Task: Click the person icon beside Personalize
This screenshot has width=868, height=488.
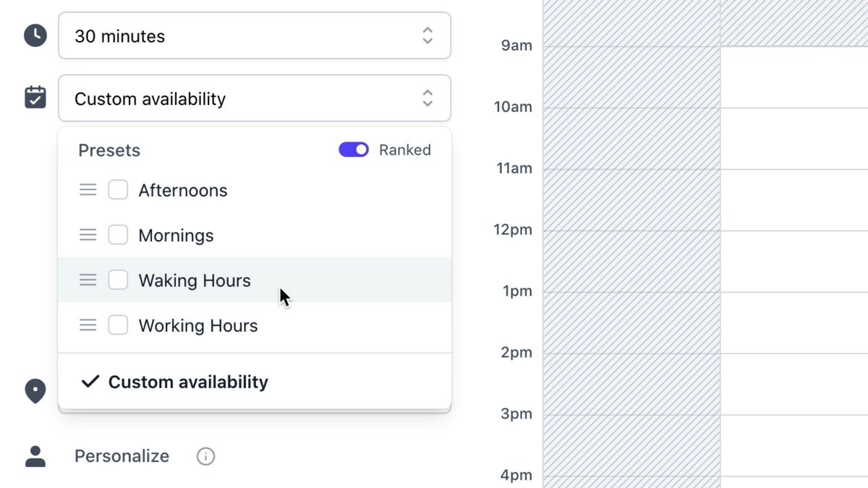Action: click(x=35, y=456)
